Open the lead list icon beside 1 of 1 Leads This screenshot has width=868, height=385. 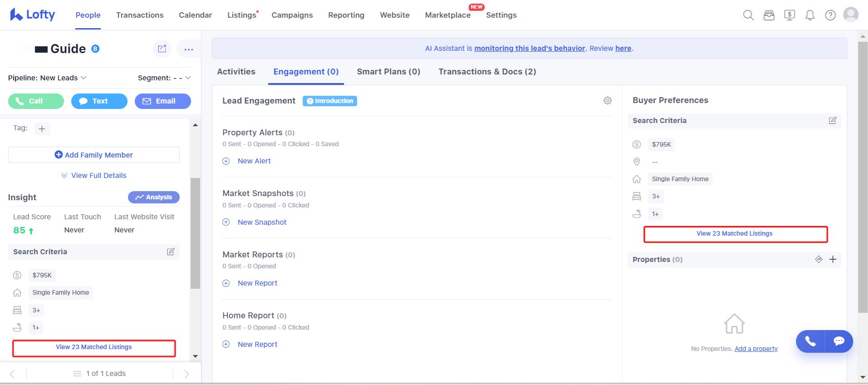pos(77,374)
